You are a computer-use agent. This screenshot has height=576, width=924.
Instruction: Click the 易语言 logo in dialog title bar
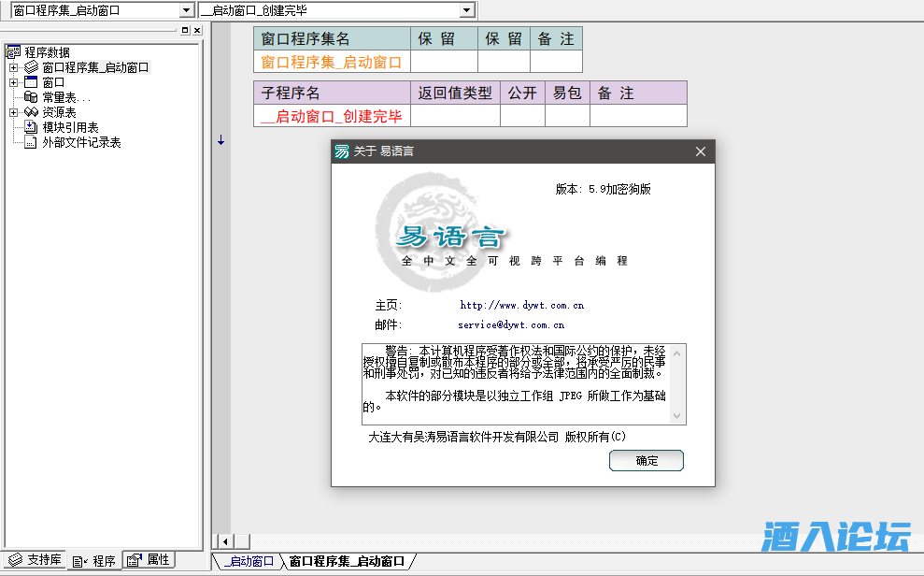coord(343,151)
